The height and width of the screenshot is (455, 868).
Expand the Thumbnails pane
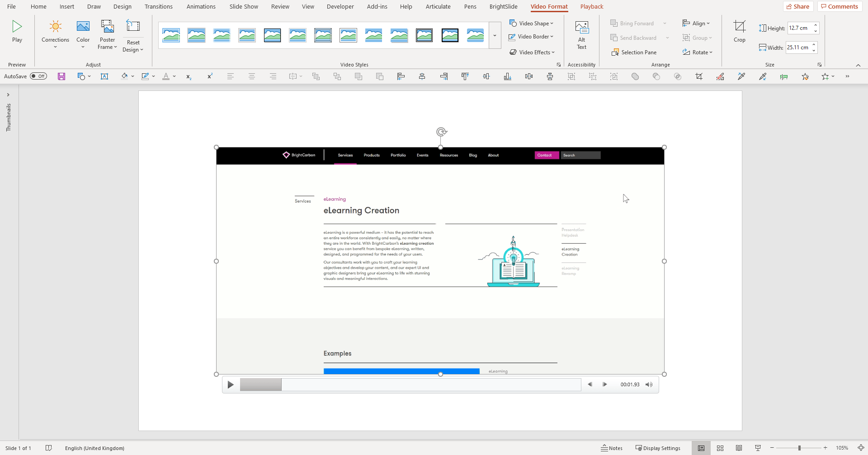click(8, 95)
